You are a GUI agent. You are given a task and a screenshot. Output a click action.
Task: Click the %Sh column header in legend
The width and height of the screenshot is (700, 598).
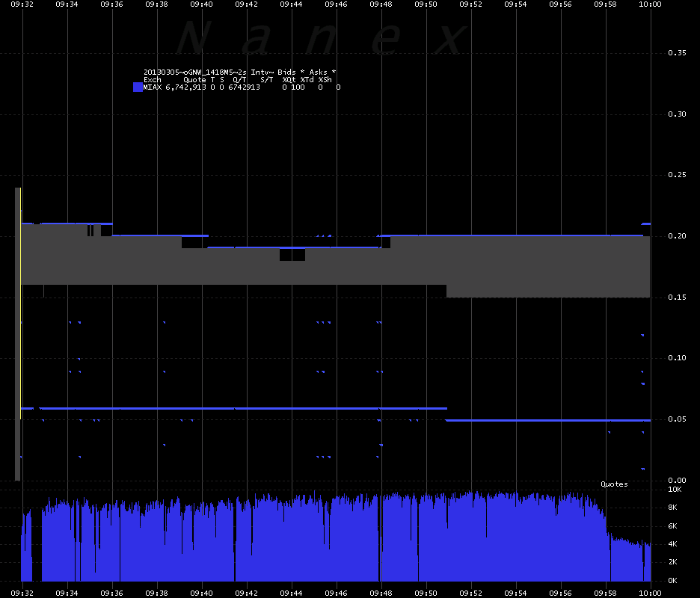[x=325, y=80]
